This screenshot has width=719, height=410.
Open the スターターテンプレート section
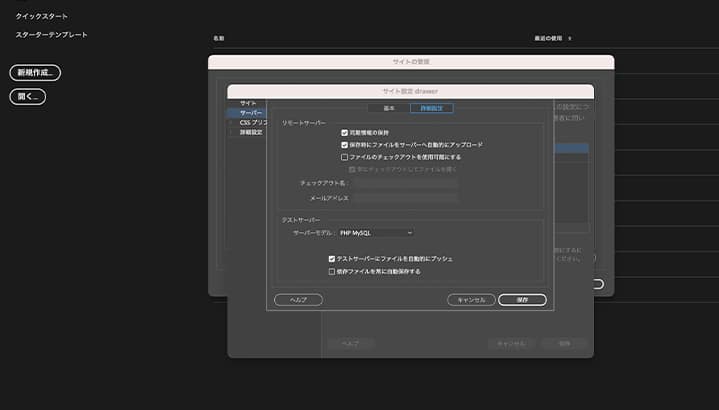tap(51, 35)
